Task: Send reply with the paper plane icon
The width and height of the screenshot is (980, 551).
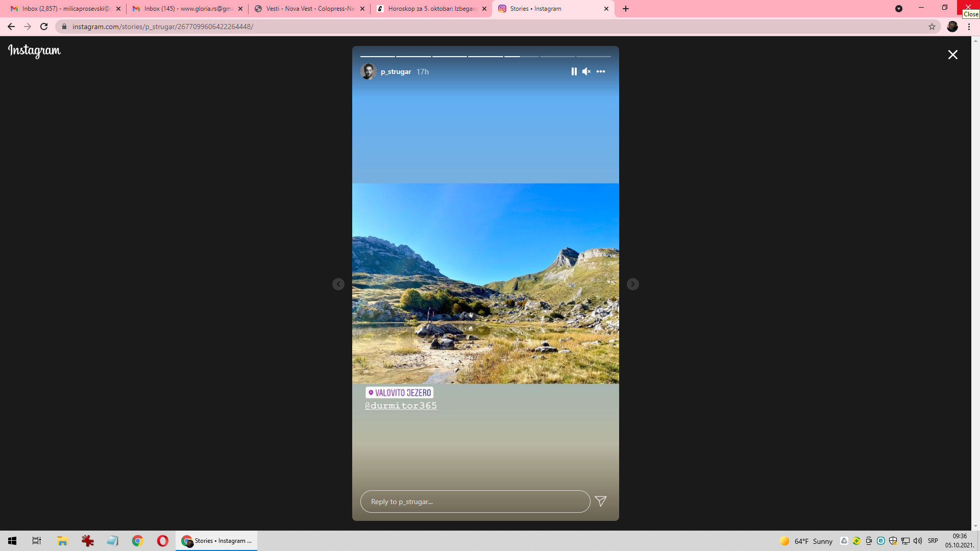Action: pyautogui.click(x=601, y=502)
